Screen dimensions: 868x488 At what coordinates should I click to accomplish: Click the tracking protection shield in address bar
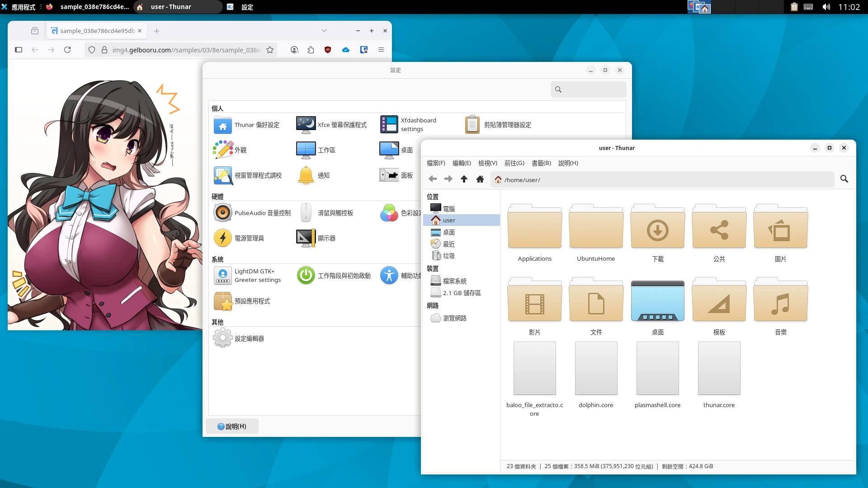[92, 50]
